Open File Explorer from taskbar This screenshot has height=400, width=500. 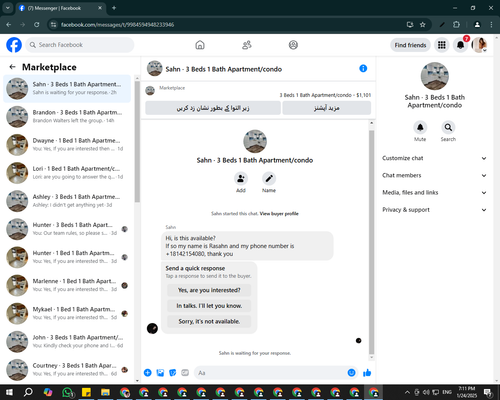coord(105,392)
